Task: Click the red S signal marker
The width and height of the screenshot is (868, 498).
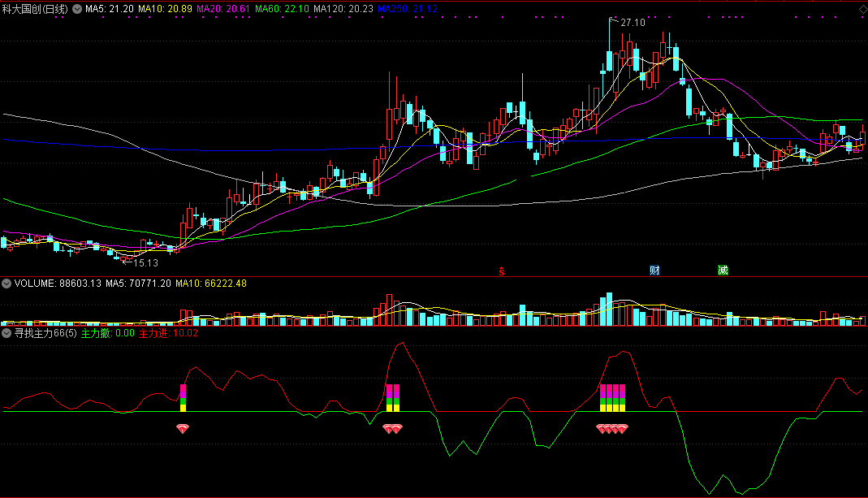Action: [x=502, y=271]
